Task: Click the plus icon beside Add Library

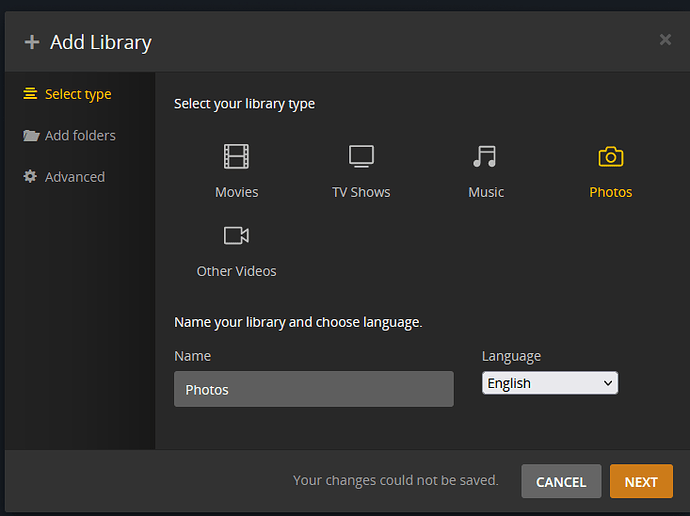Action: point(32,42)
